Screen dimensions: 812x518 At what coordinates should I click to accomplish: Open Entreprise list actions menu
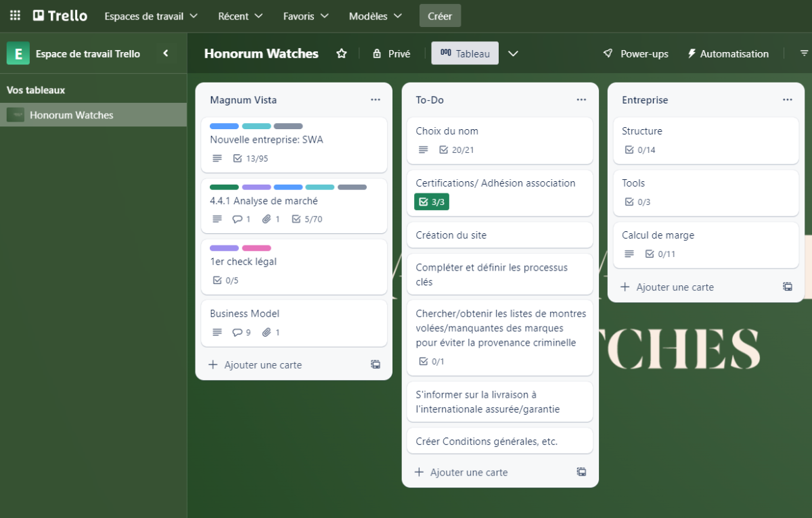click(x=788, y=99)
